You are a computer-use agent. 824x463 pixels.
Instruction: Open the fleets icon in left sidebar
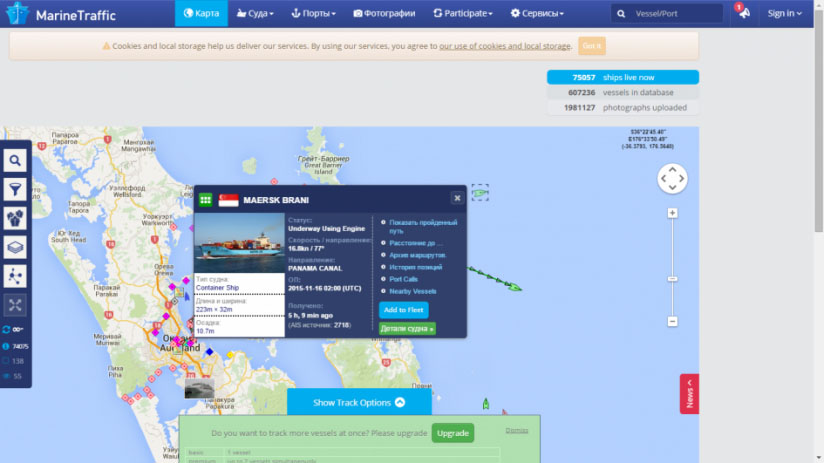click(x=15, y=218)
